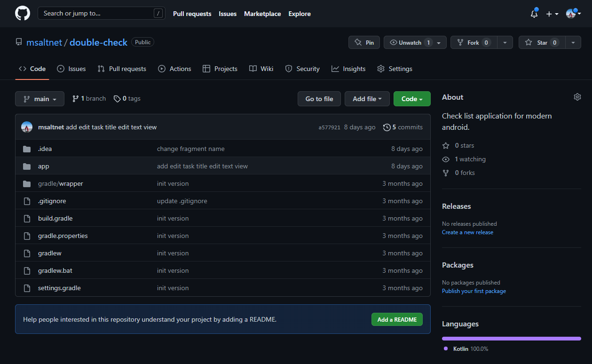Click msaltnet commit author avatar

pyautogui.click(x=27, y=127)
